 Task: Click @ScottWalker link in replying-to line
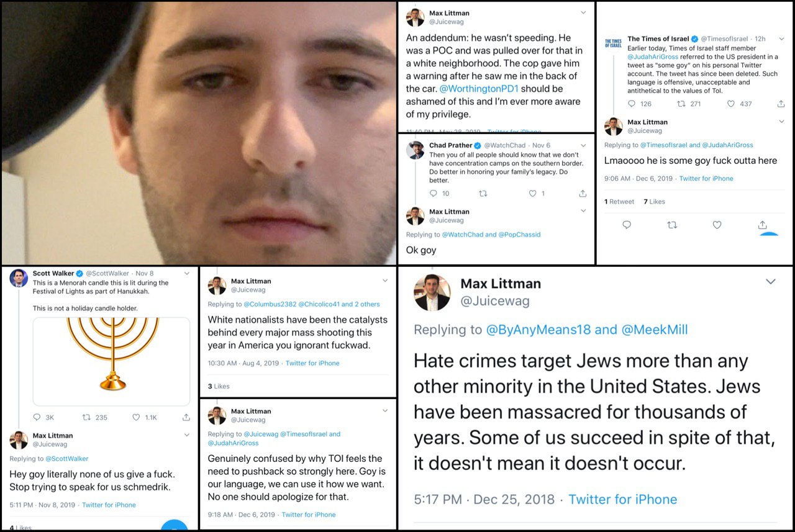(67, 459)
